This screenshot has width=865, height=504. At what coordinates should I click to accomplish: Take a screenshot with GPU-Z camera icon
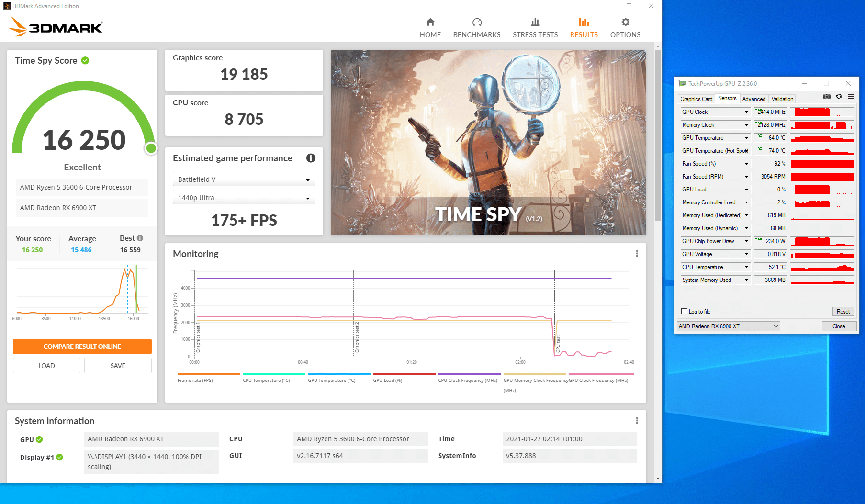827,96
